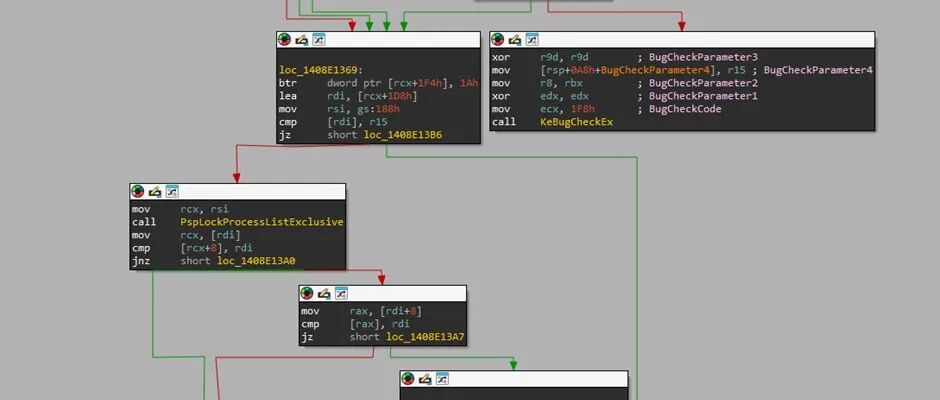940x400 pixels.
Task: Follow the jump target loc_1408E13A0
Action: pyautogui.click(x=257, y=261)
